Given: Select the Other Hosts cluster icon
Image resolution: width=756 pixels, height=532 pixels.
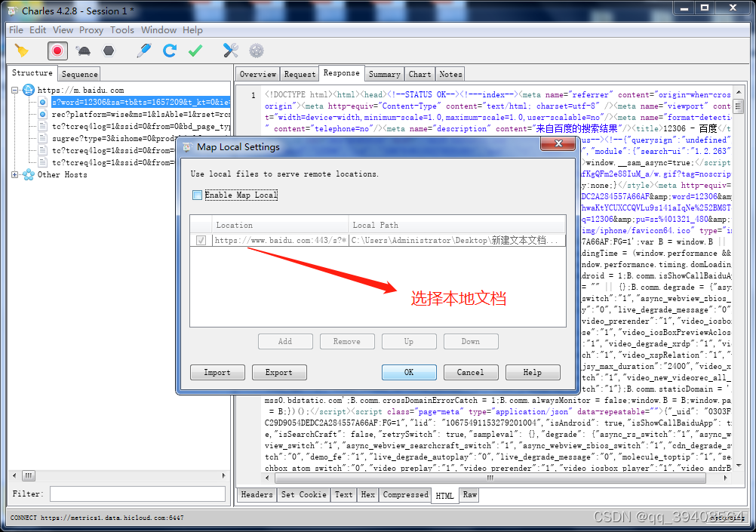Looking at the screenshot, I should [x=29, y=174].
